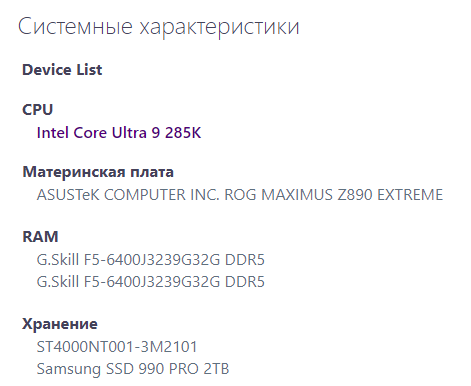This screenshot has width=471, height=386.
Task: Select the Samsung SSD 990 PRO 2TB entry
Action: (x=133, y=369)
